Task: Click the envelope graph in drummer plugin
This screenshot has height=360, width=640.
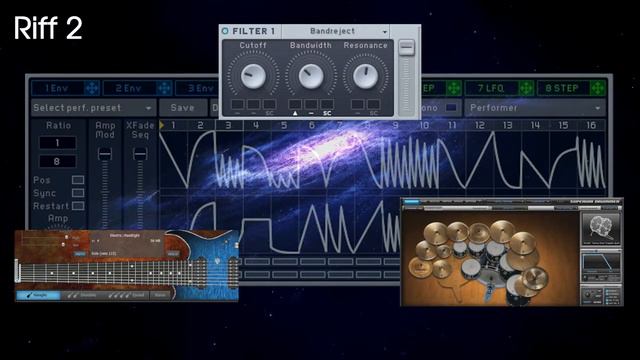Action: (x=600, y=263)
